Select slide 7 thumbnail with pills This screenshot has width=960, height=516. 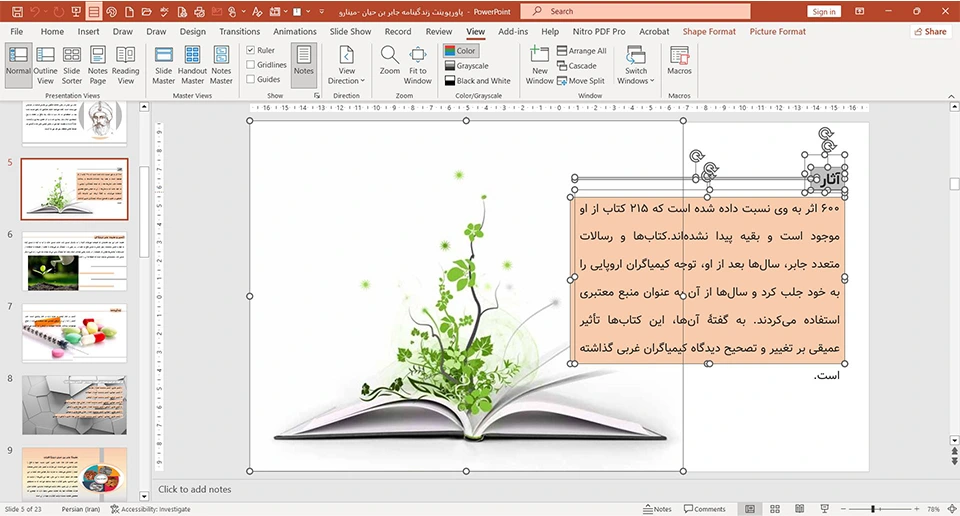[x=74, y=333]
